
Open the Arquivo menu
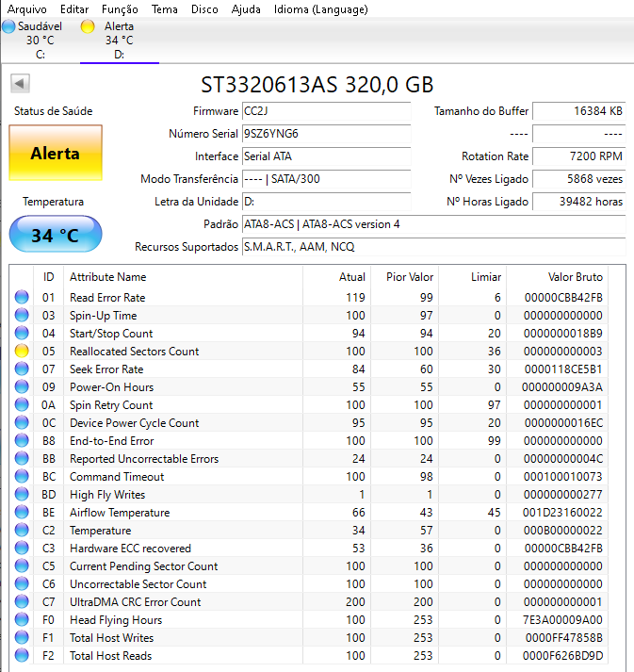pyautogui.click(x=27, y=9)
